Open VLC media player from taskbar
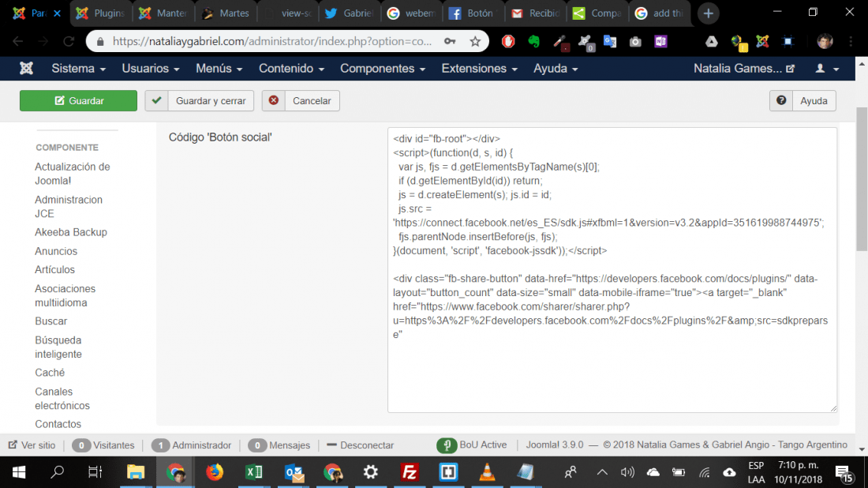The height and width of the screenshot is (488, 868). 487,472
